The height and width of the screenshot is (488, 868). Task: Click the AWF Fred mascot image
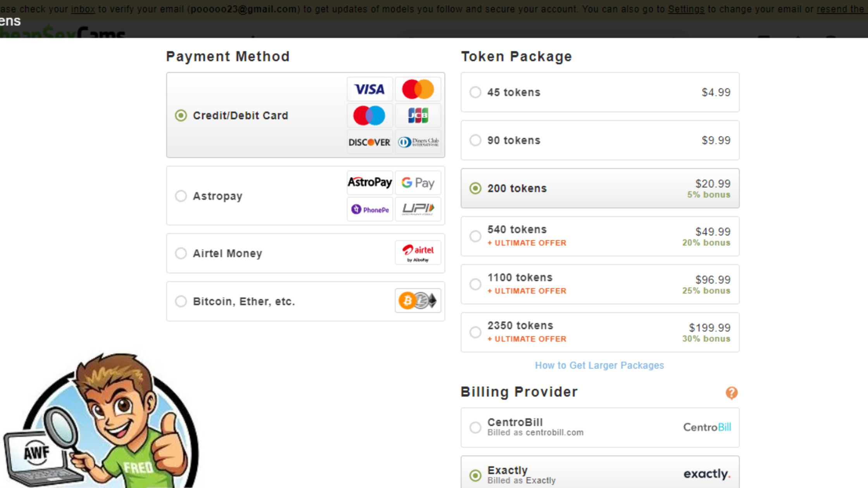105,422
